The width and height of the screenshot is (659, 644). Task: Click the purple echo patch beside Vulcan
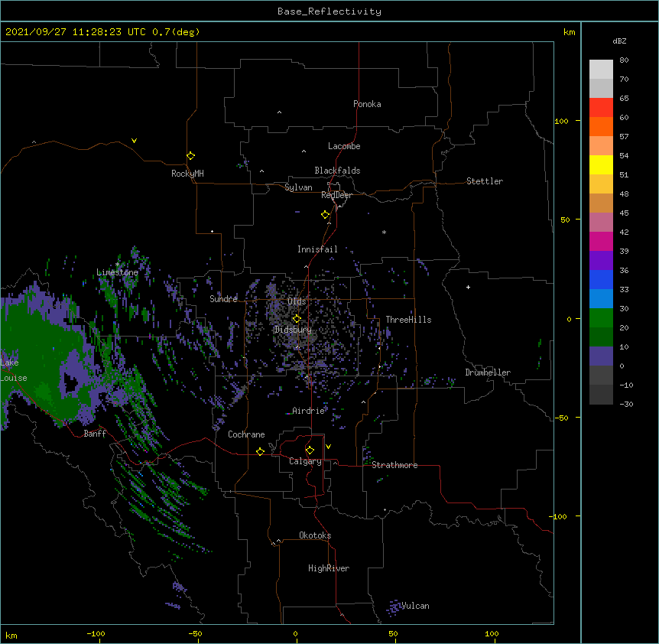click(x=394, y=607)
